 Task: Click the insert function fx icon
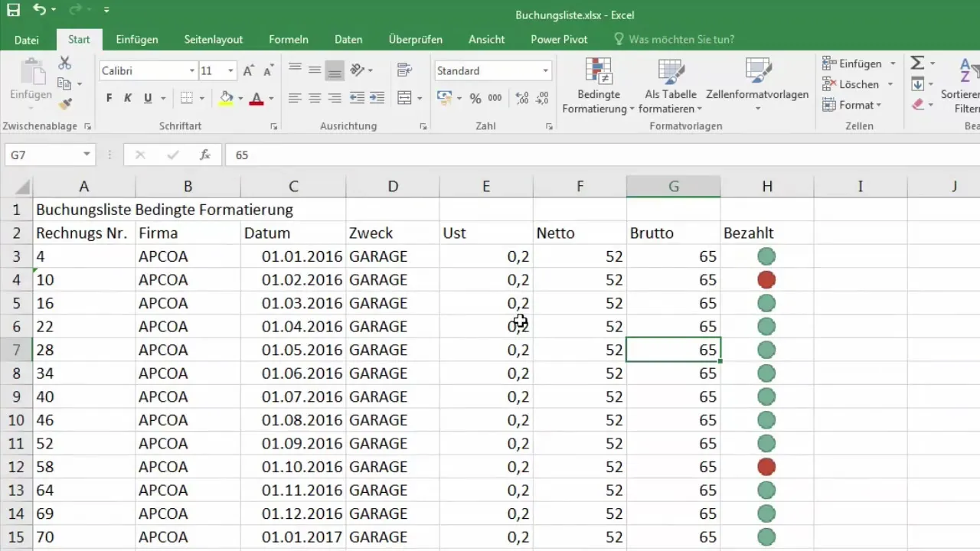(x=205, y=155)
